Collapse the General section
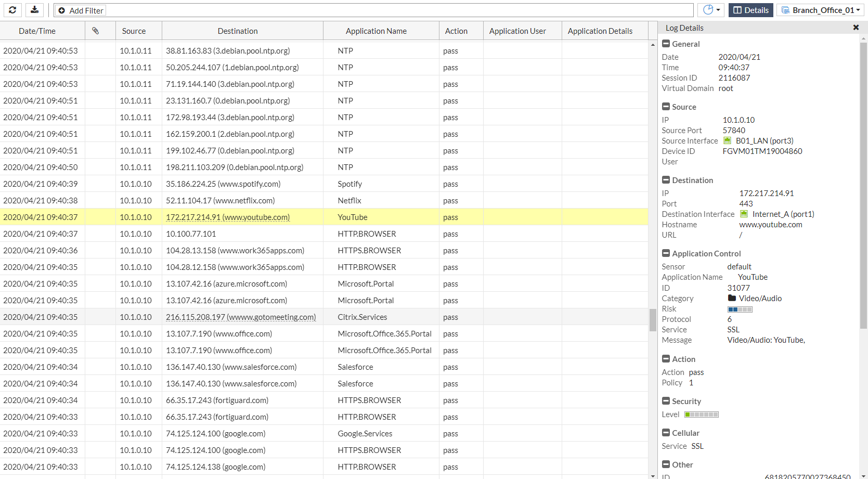Screen dimensions: 868x479 pos(666,44)
